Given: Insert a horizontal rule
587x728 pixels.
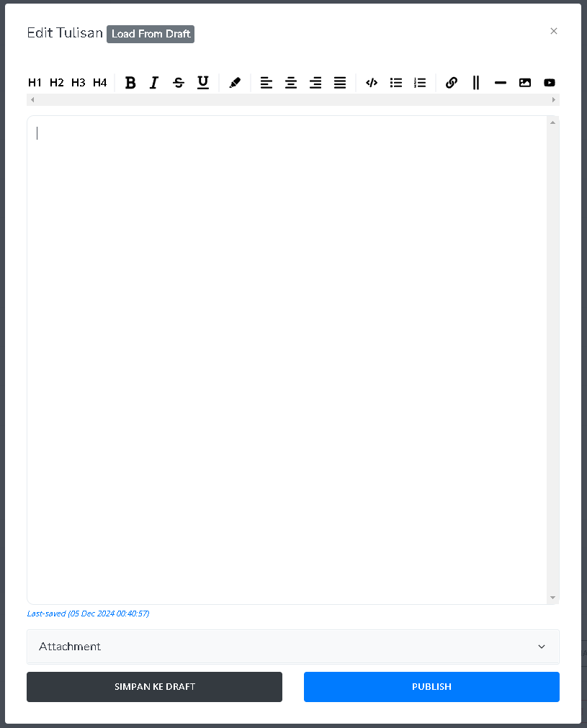Looking at the screenshot, I should click(x=501, y=83).
